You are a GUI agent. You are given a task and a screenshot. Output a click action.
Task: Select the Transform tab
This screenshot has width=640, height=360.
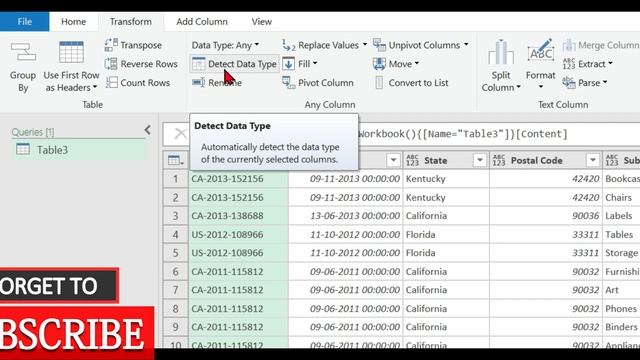point(131,21)
